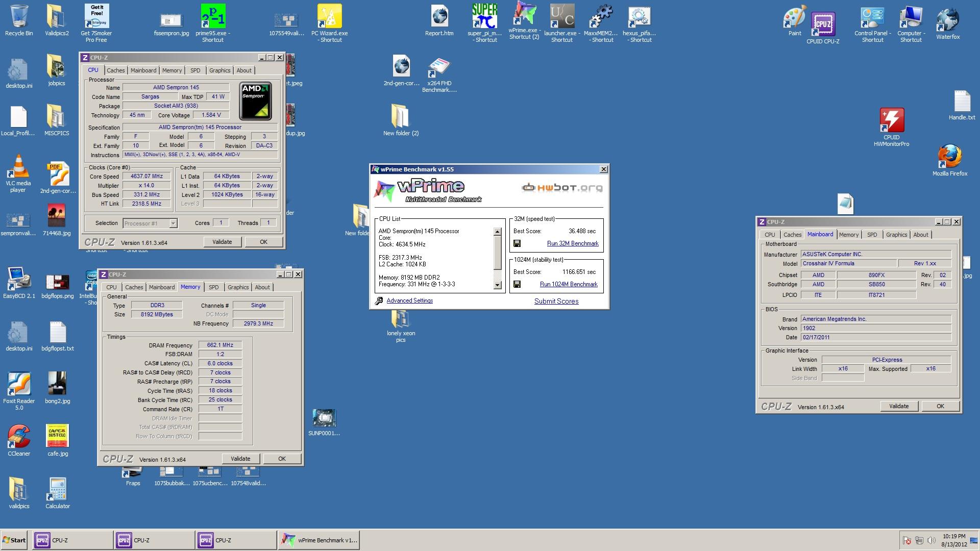980x551 pixels.
Task: Switch to Mainboard tab in CPU window
Action: [x=143, y=70]
